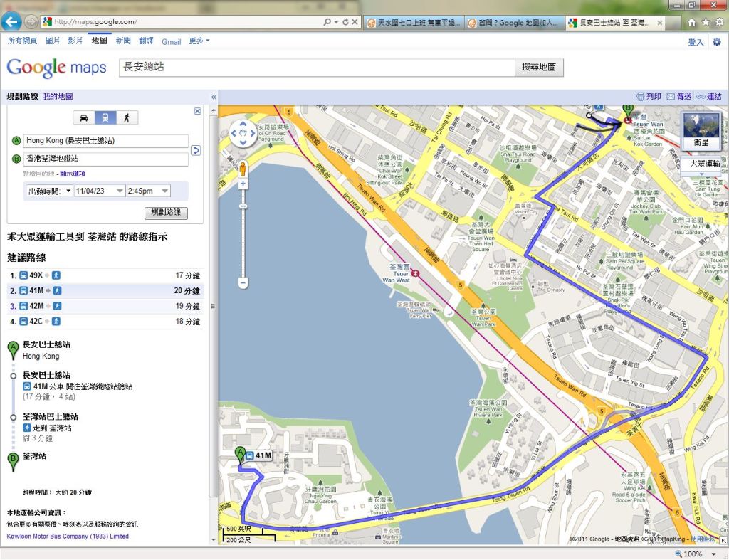This screenshot has height=560, width=729.
Task: Open the date dropdown 11/04/23
Action: (x=100, y=191)
